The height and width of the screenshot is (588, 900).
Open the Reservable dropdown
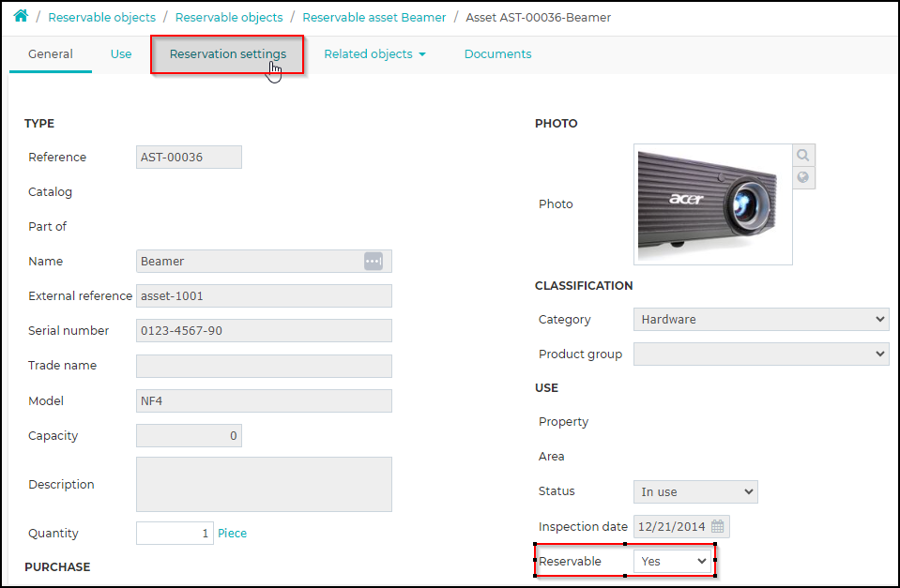coord(672,561)
